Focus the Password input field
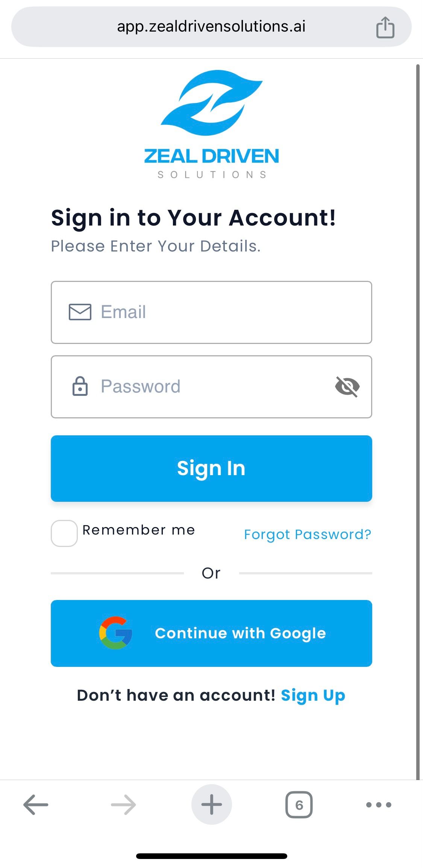Image resolution: width=423 pixels, height=868 pixels. [x=211, y=387]
